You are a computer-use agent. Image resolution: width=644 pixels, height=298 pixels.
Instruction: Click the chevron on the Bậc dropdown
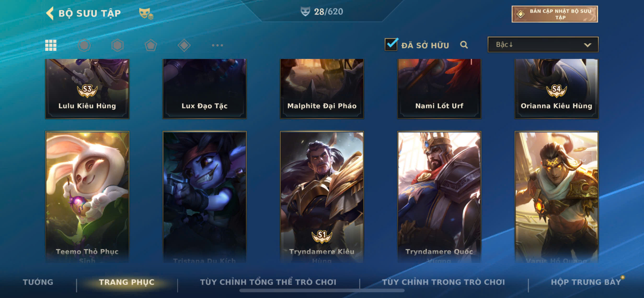[587, 45]
